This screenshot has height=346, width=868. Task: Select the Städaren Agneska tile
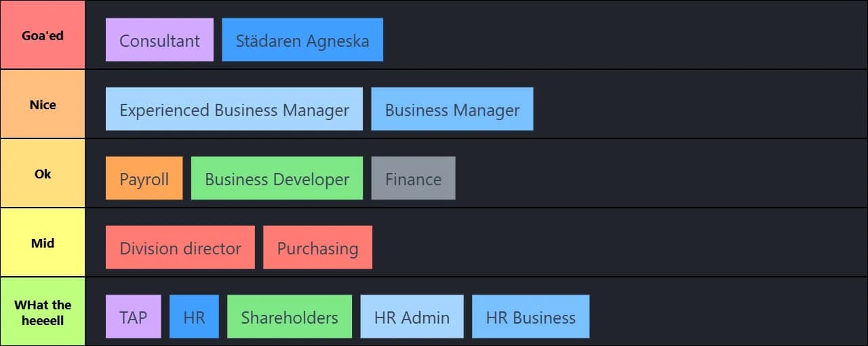[302, 40]
